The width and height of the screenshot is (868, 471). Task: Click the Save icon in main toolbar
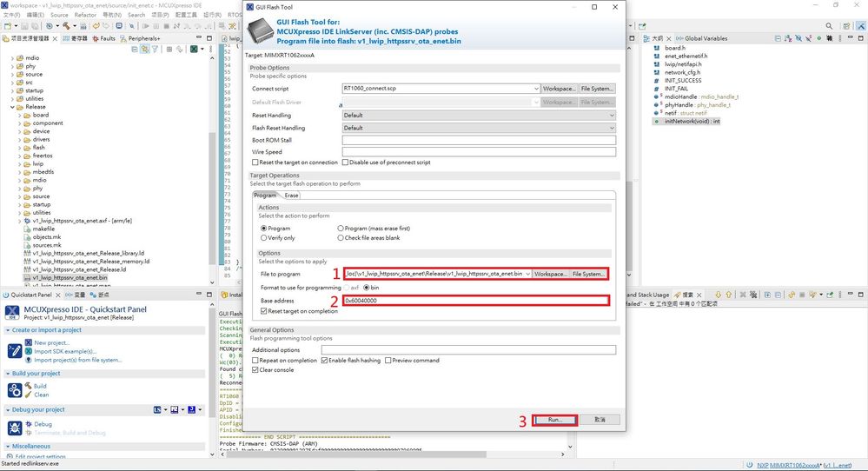(24, 26)
